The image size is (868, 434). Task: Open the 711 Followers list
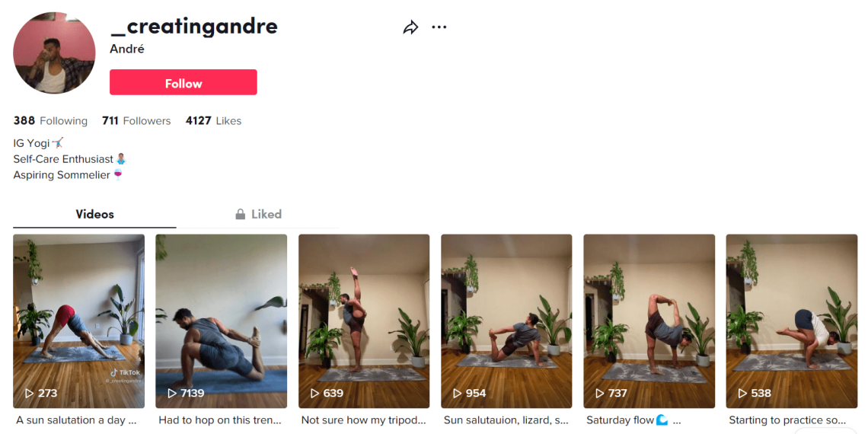[x=136, y=120]
